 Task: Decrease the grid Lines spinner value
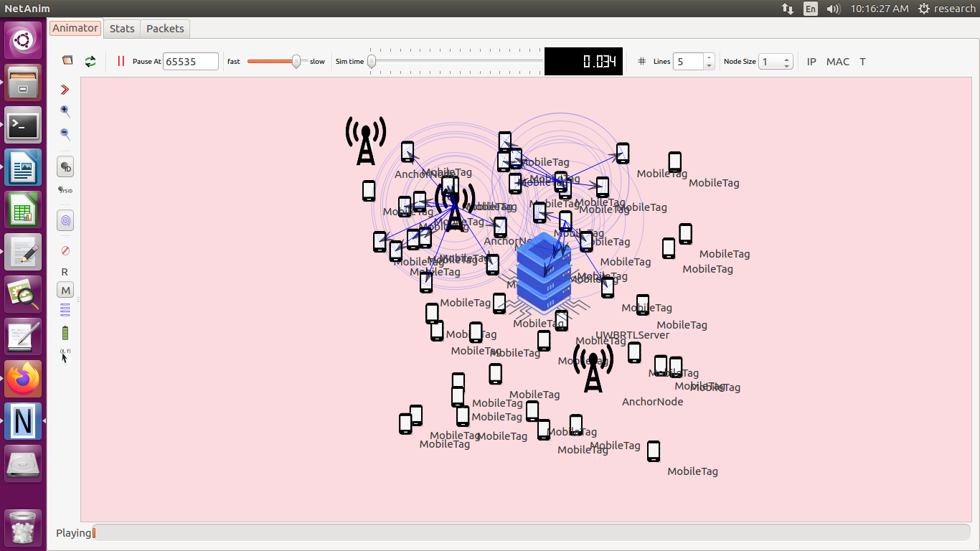coord(709,66)
